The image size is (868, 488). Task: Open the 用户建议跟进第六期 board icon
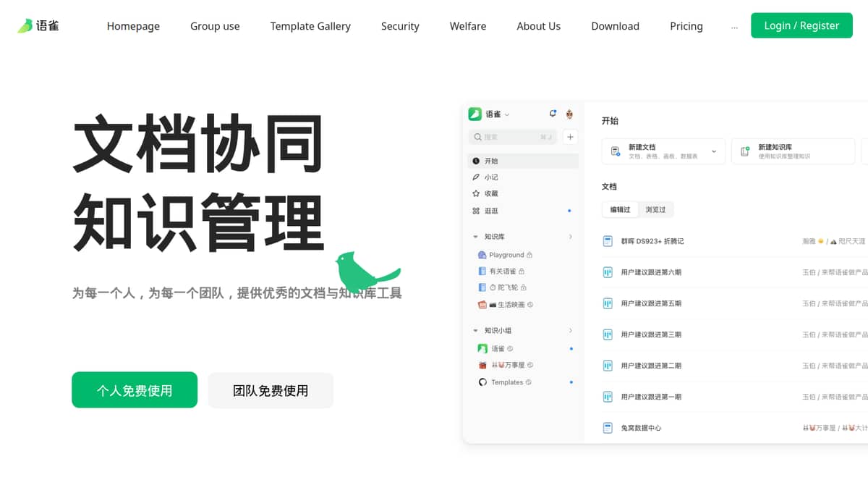[x=608, y=272]
